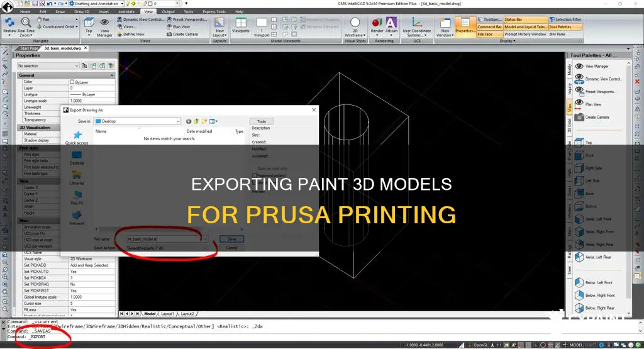The height and width of the screenshot is (349, 644).
Task: Select the View vertical tab in Tool Palettes
Action: pyautogui.click(x=569, y=108)
